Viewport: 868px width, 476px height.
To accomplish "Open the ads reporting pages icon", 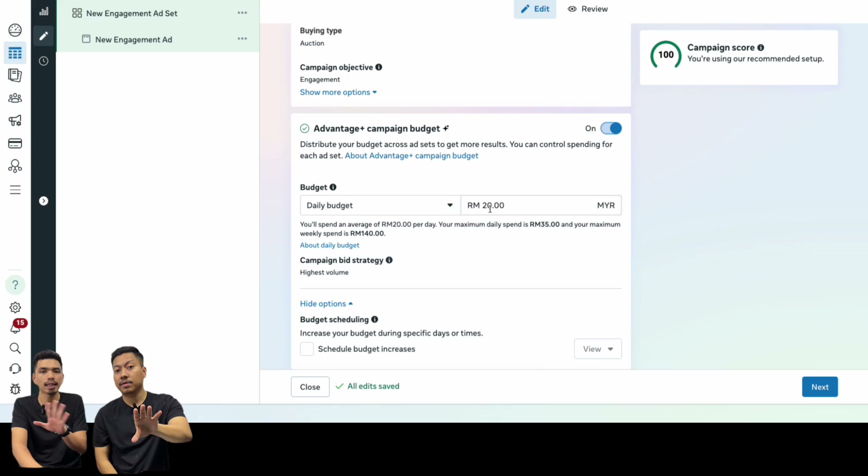I will tap(15, 75).
